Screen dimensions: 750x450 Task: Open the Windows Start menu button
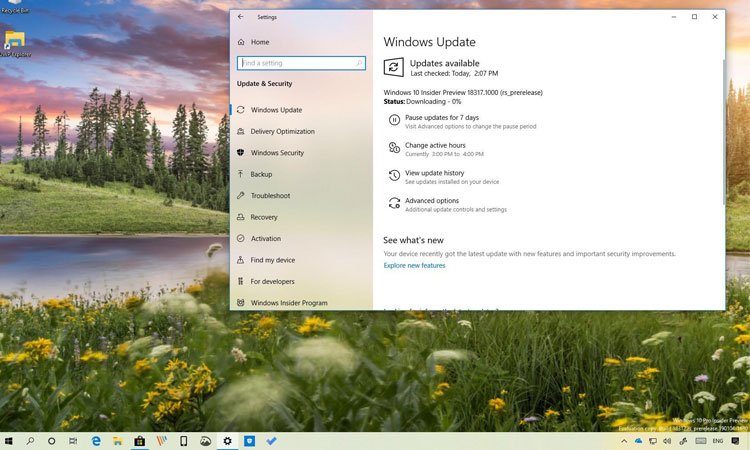coord(10,440)
